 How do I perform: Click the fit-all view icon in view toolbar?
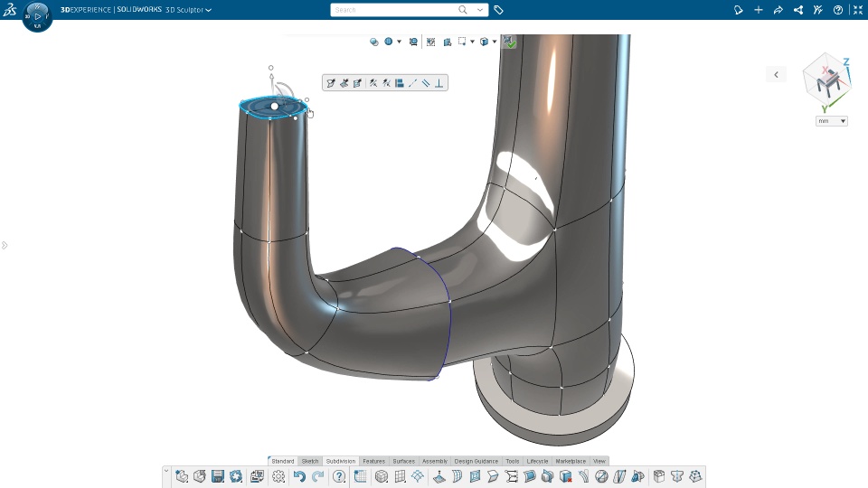click(413, 42)
